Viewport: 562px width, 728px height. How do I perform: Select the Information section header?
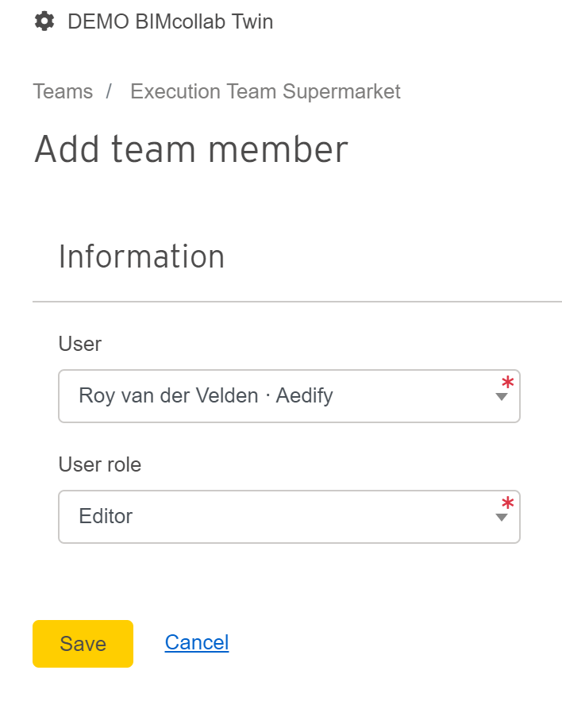(141, 256)
